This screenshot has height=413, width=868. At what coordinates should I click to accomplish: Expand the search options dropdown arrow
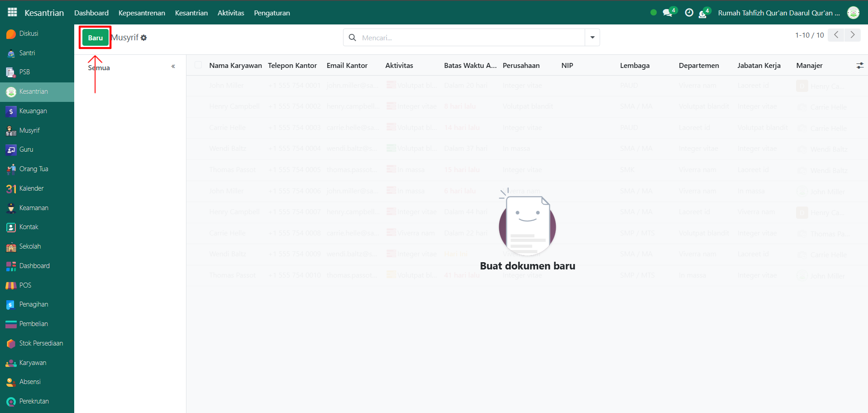coord(592,38)
